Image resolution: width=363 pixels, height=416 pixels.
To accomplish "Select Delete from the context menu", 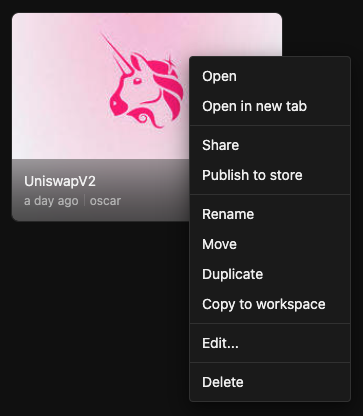I will pos(270,382).
